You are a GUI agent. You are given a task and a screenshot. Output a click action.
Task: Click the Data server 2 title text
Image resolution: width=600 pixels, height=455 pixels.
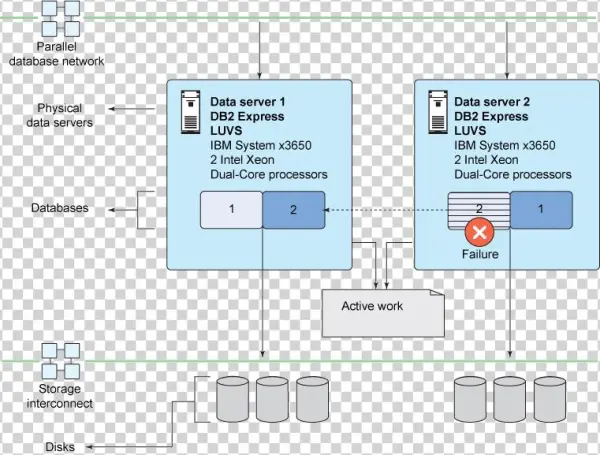click(x=496, y=102)
